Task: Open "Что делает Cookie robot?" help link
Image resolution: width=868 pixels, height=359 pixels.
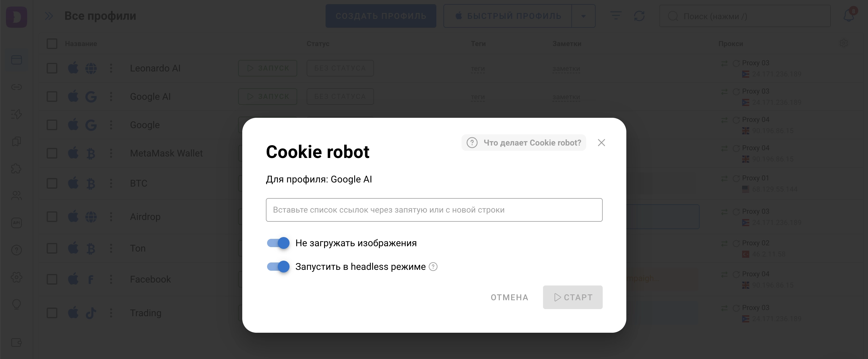Action: (x=524, y=143)
